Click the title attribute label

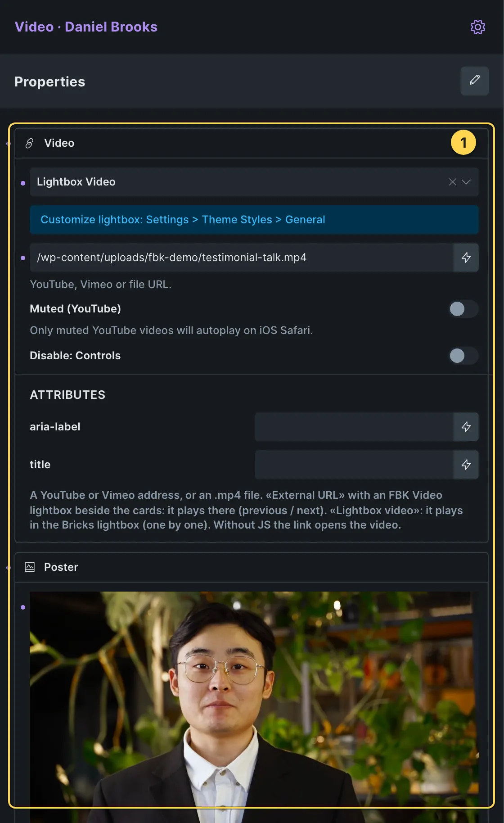click(x=40, y=465)
